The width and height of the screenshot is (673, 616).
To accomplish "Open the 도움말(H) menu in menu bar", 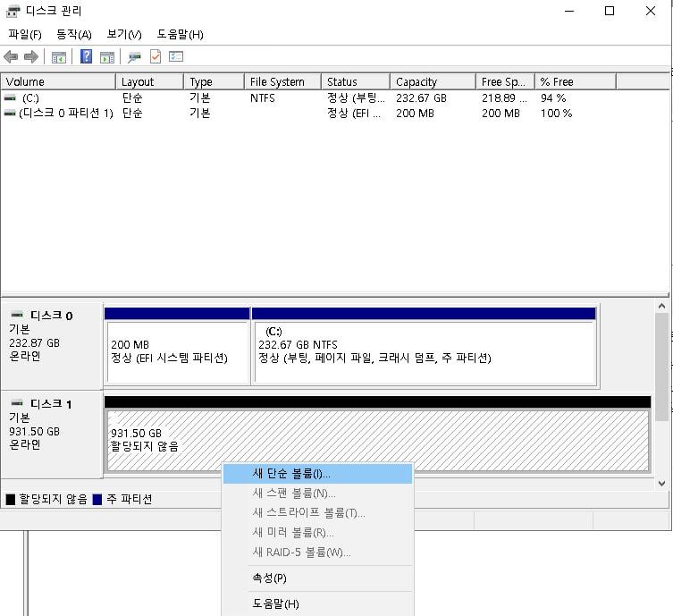I will tap(180, 34).
